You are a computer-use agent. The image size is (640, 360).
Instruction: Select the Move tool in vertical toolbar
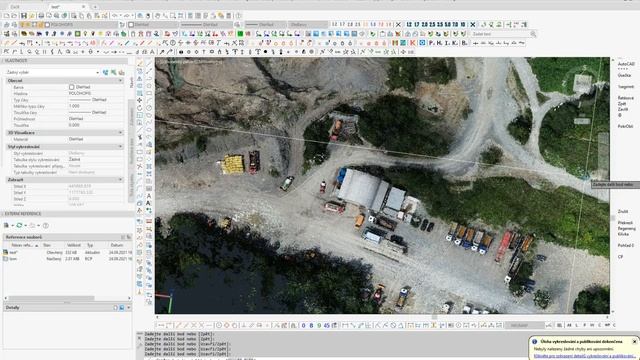pos(140,100)
